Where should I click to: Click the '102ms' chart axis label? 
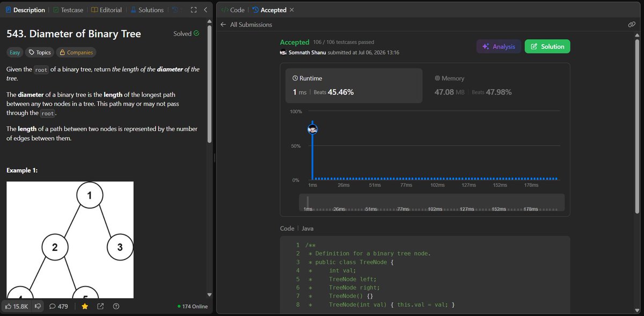[437, 185]
